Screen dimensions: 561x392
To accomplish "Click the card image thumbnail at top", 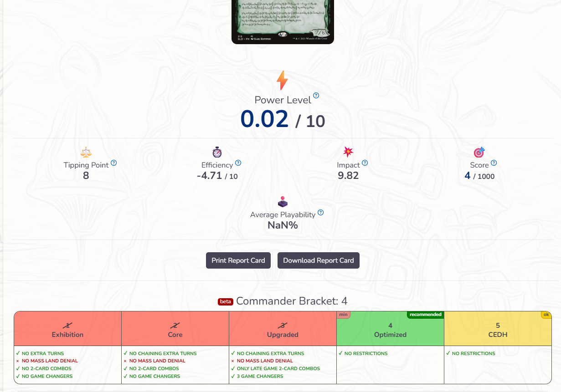I will click(x=283, y=22).
